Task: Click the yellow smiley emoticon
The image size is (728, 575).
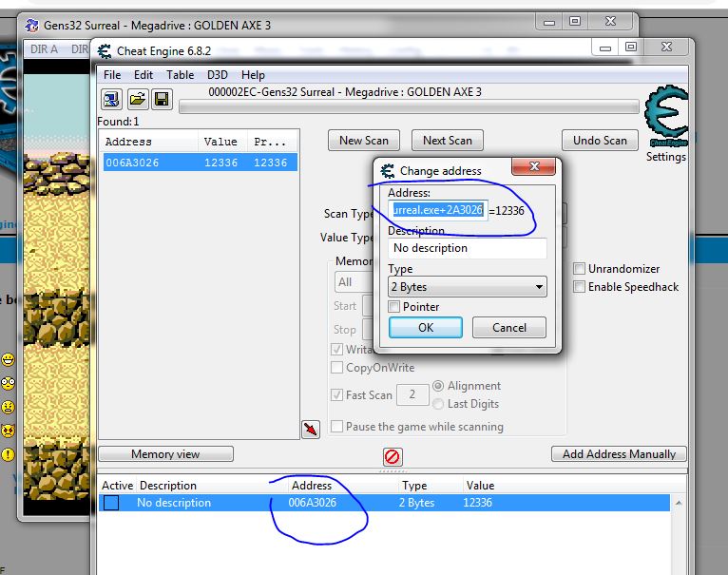Action: click(x=8, y=359)
